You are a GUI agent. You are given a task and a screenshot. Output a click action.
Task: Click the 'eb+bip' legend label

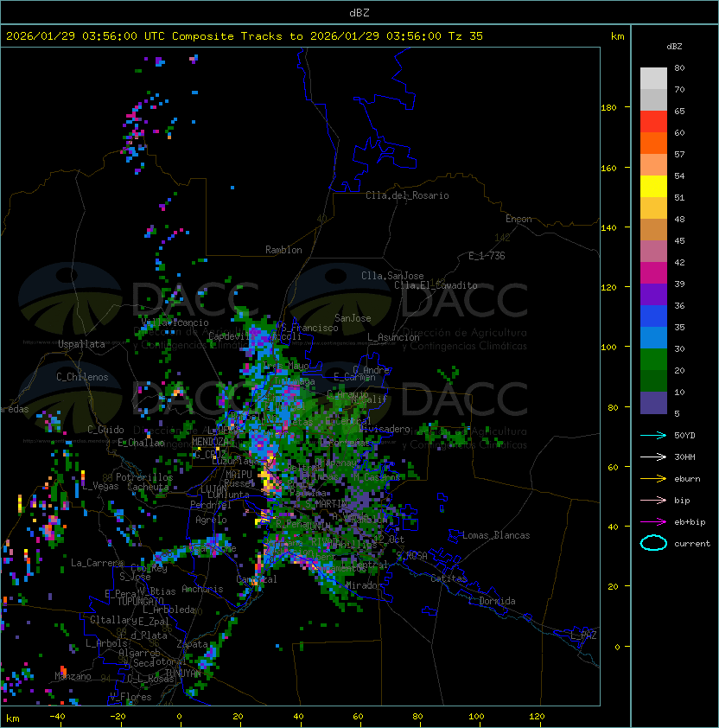pyautogui.click(x=690, y=522)
